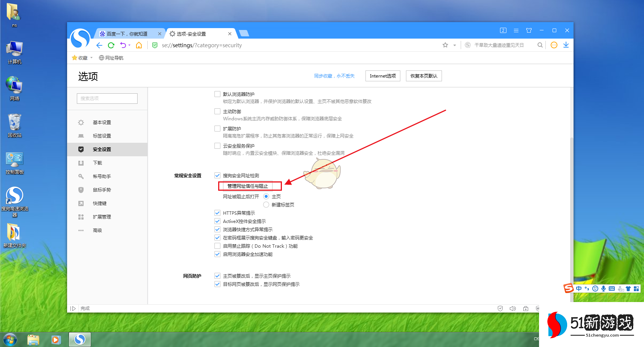Image resolution: width=644 pixels, height=347 pixels.
Task: Click the search magnifier icon in address bar
Action: click(x=540, y=45)
